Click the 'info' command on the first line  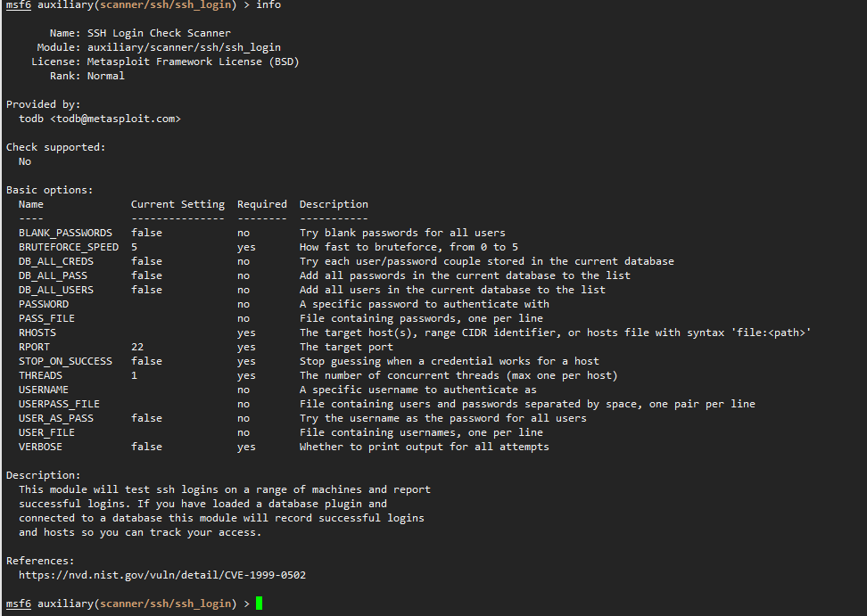(x=268, y=4)
